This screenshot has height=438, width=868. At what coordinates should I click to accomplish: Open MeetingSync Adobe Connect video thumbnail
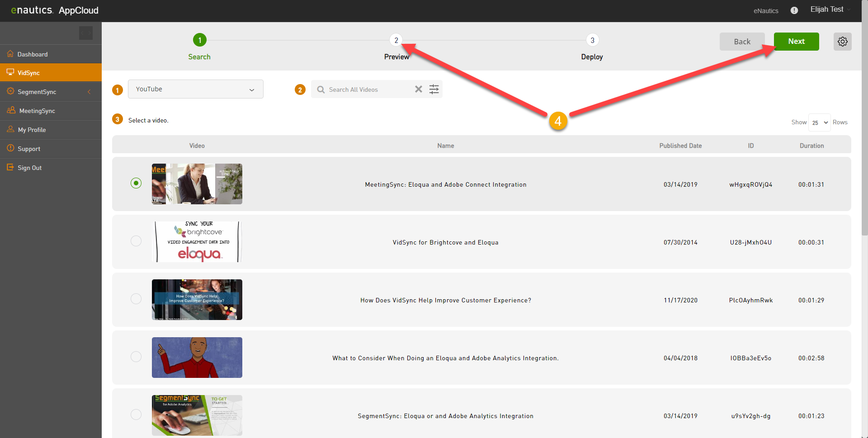[x=197, y=184]
